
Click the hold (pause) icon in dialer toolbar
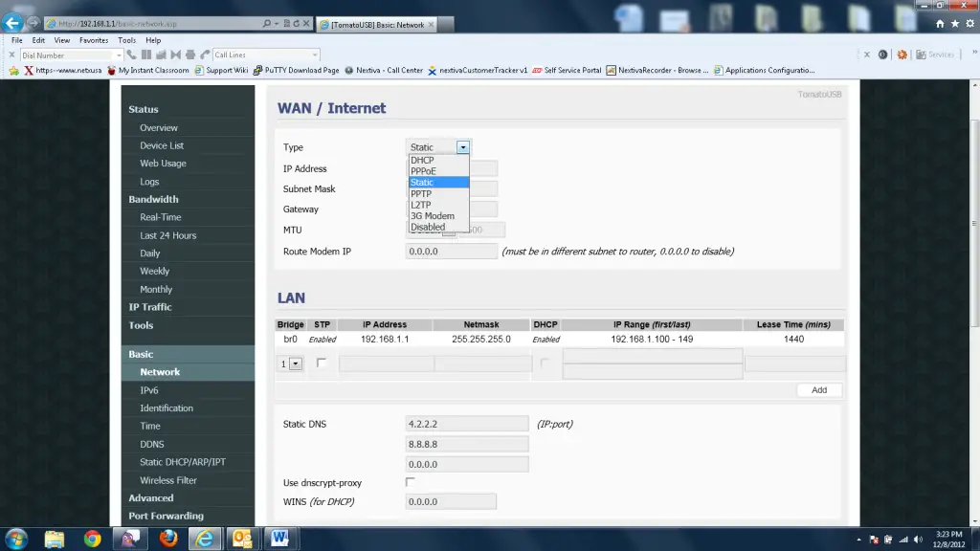(x=146, y=55)
